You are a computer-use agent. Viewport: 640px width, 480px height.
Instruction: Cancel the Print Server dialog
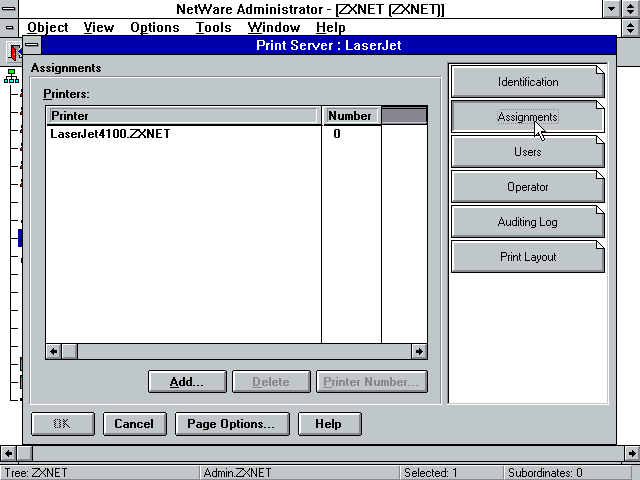coord(134,424)
